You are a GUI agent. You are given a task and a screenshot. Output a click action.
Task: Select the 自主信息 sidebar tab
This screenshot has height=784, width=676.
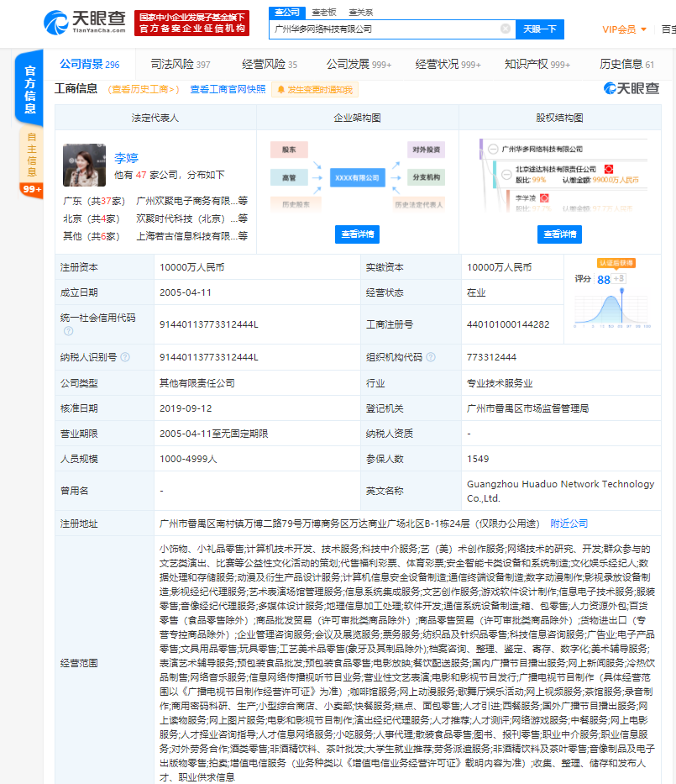31,154
